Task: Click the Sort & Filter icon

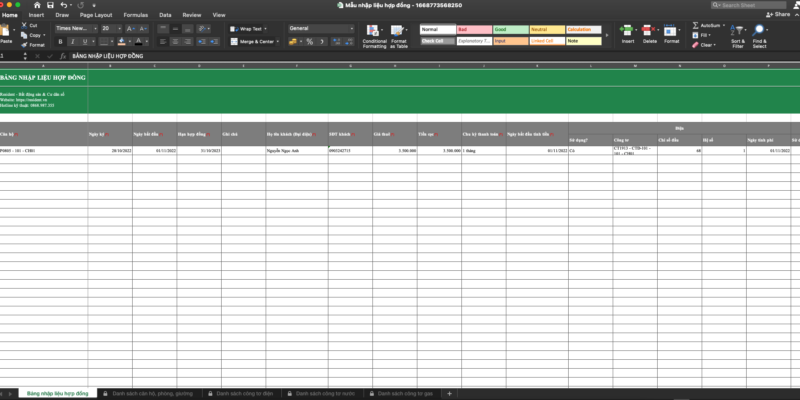Action: tap(738, 35)
